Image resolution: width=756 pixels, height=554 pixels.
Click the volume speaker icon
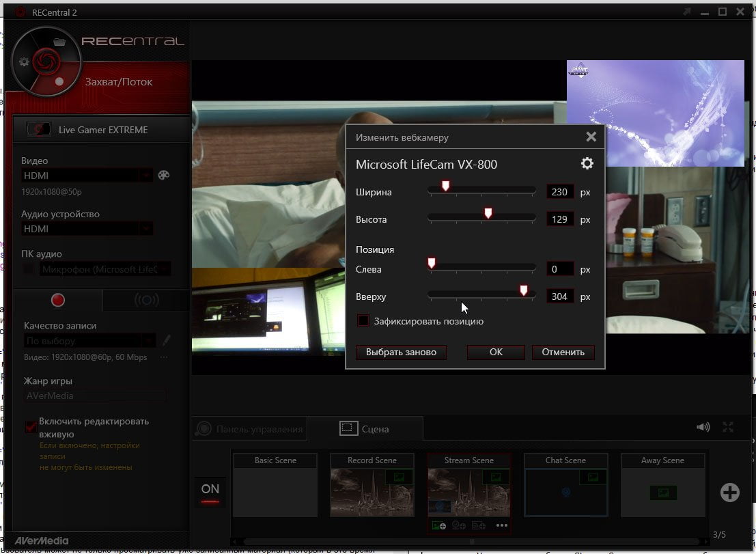tap(703, 427)
